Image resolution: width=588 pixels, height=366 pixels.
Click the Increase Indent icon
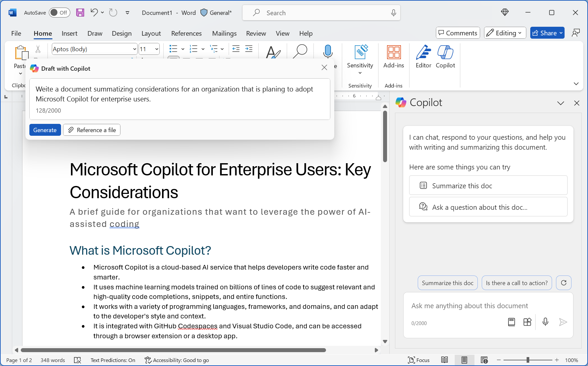[x=249, y=49]
